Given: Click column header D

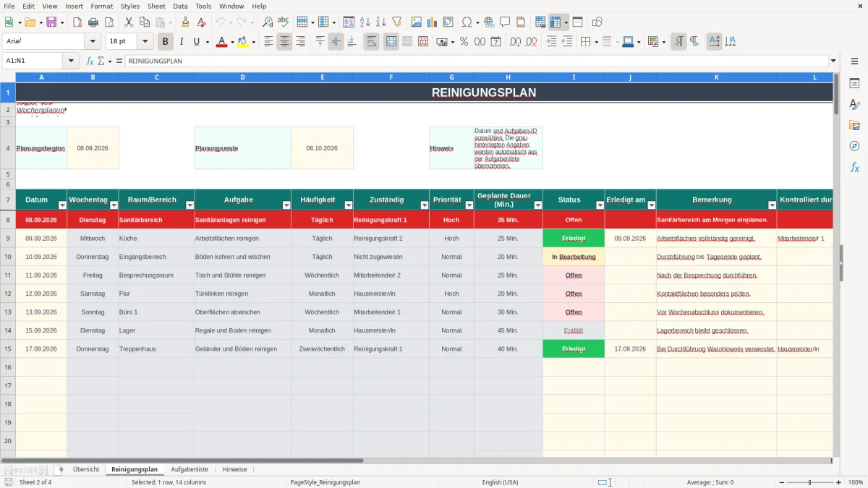Looking at the screenshot, I should coord(242,77).
